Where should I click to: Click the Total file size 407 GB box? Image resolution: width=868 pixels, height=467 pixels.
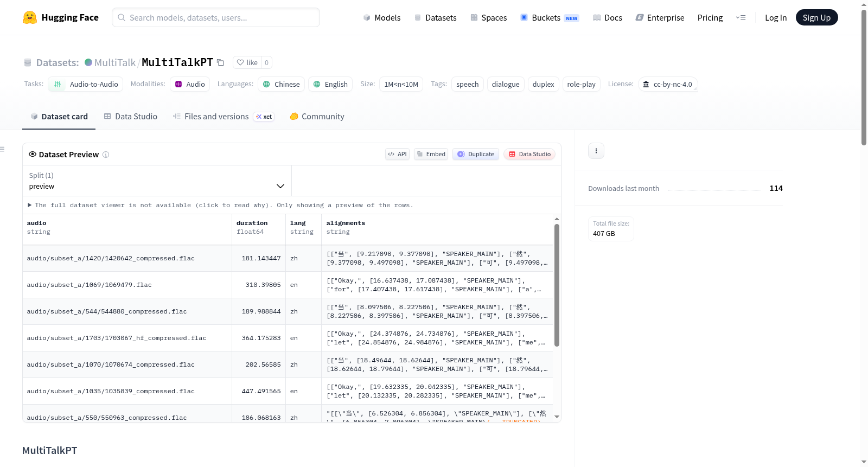click(611, 228)
